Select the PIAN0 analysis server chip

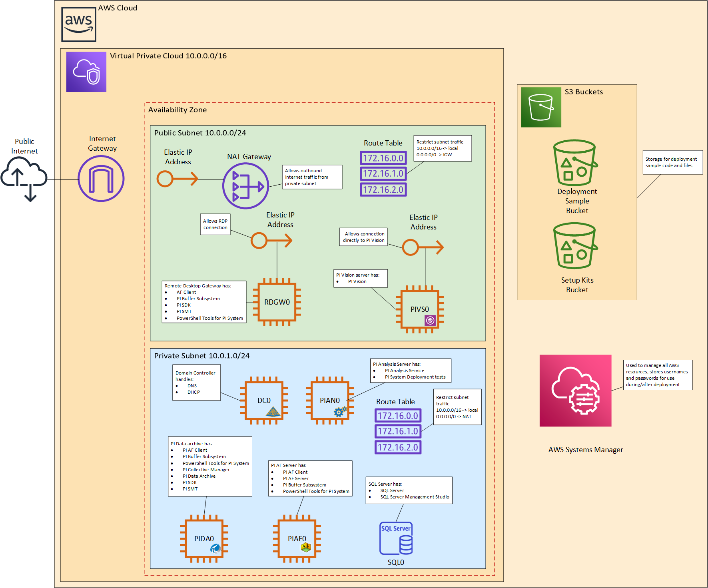(330, 400)
